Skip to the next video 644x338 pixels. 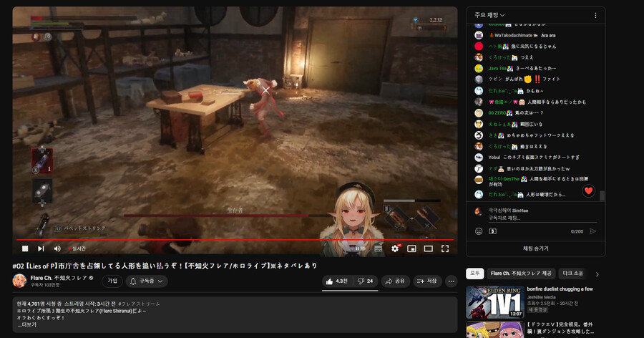pyautogui.click(x=41, y=248)
